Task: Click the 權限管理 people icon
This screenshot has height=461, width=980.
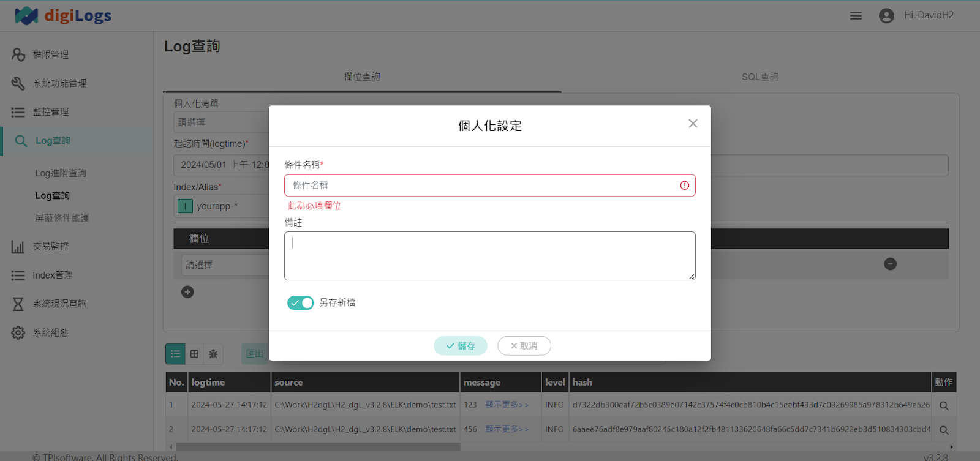Action: point(18,54)
